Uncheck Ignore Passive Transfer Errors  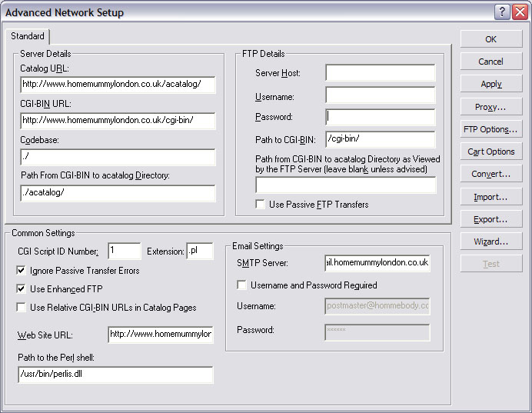pyautogui.click(x=21, y=271)
